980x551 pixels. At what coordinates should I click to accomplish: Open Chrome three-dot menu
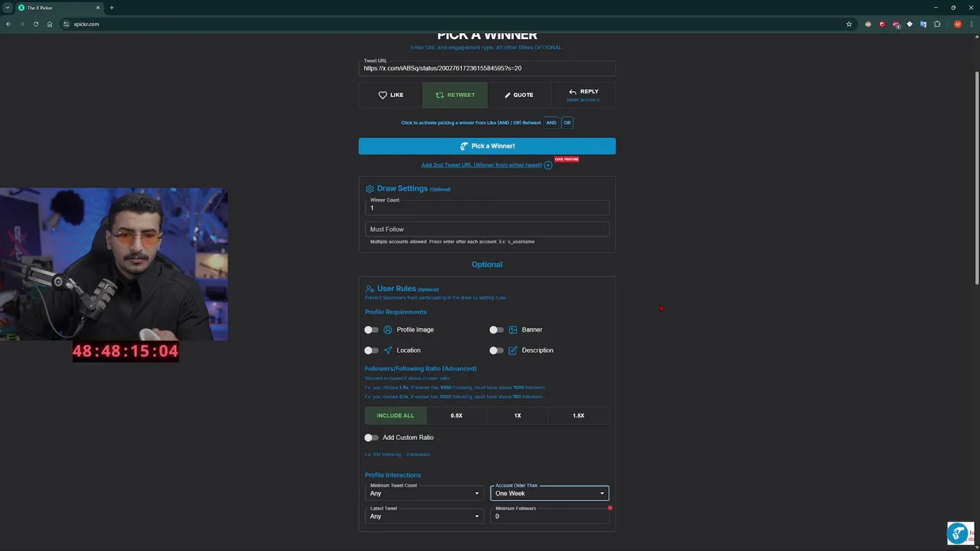pyautogui.click(x=972, y=24)
